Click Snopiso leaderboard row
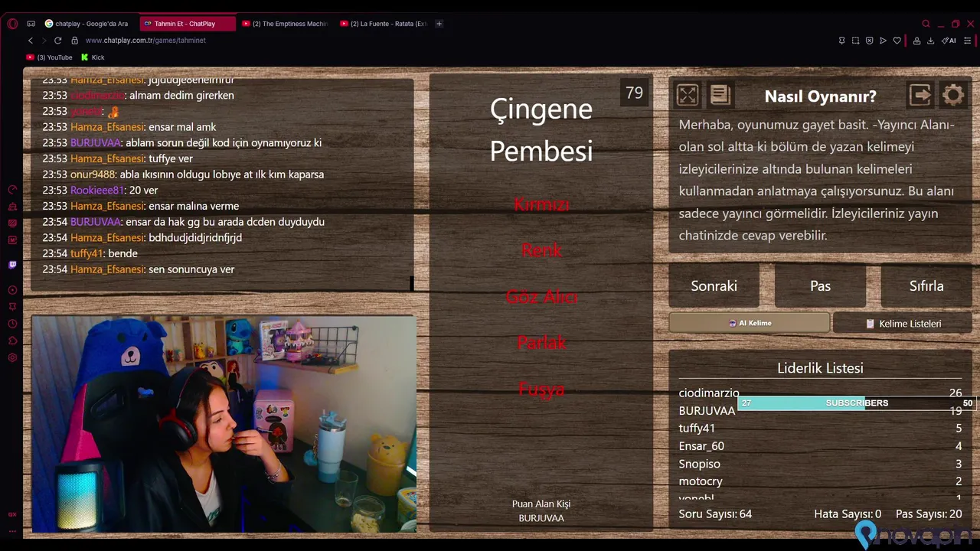Image resolution: width=980 pixels, height=551 pixels. point(820,464)
